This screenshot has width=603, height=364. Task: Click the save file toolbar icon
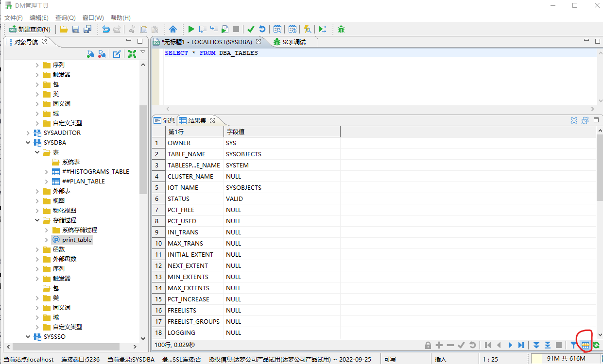(76, 29)
